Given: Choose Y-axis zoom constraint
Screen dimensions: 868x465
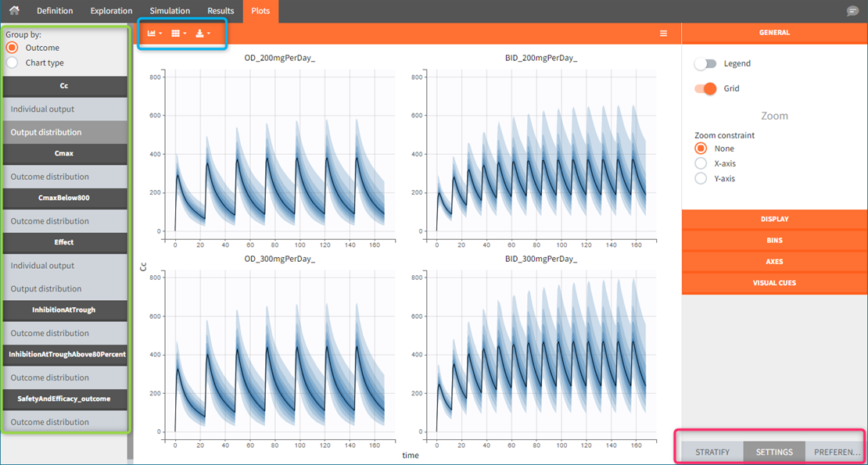Looking at the screenshot, I should [701, 178].
